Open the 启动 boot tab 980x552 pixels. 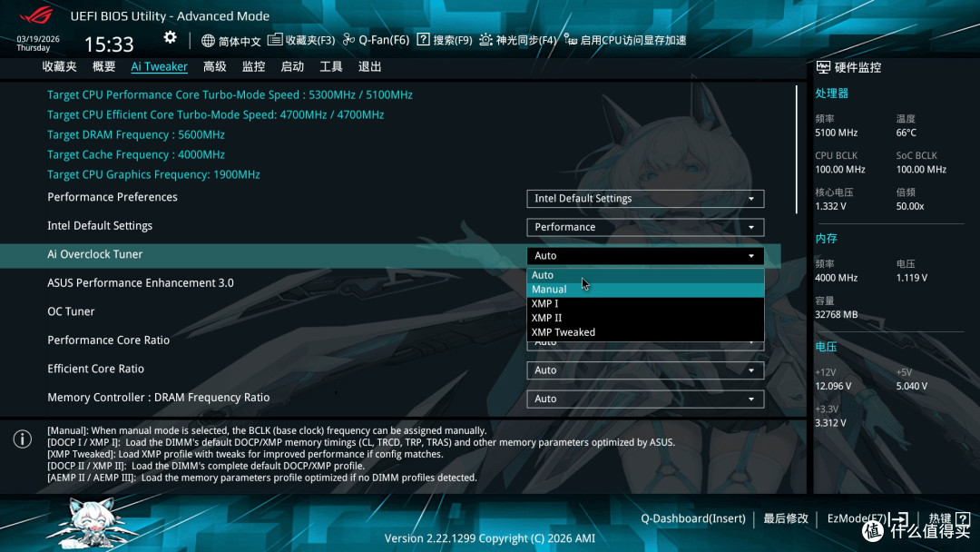292,67
